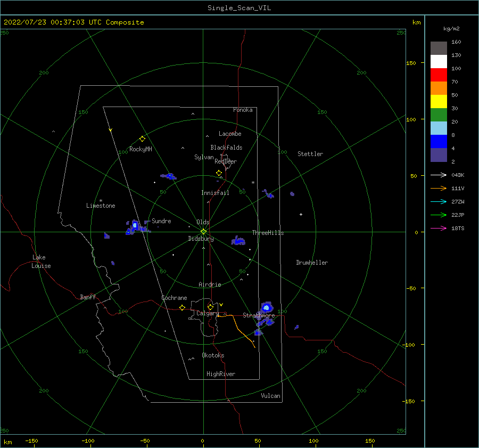The image size is (479, 448).
Task: Click the storm cell north of Strathmore
Action: (267, 307)
